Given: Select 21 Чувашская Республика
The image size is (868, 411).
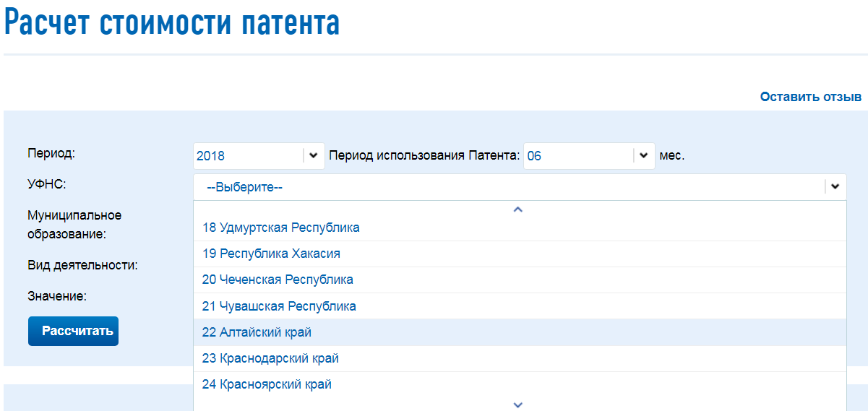Looking at the screenshot, I should point(279,306).
